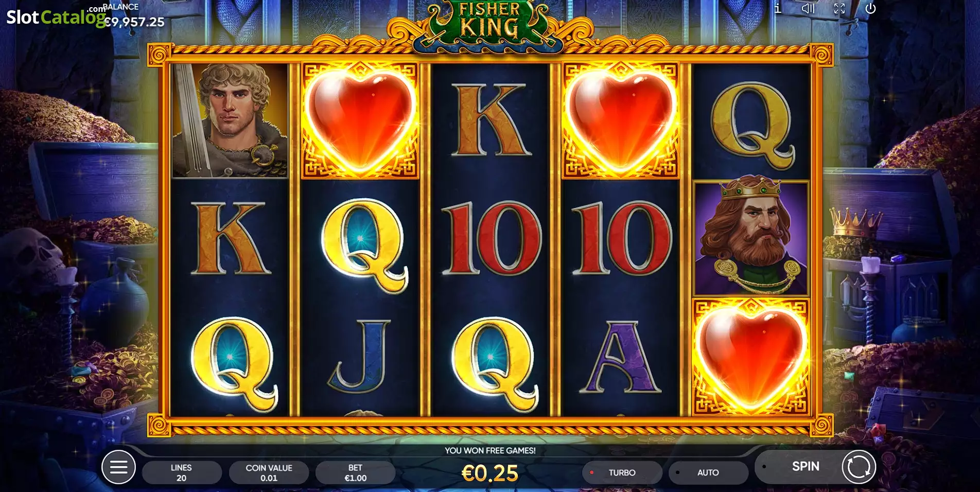Toggle Turbo mode
Screen dimensions: 980x492
tap(622, 472)
